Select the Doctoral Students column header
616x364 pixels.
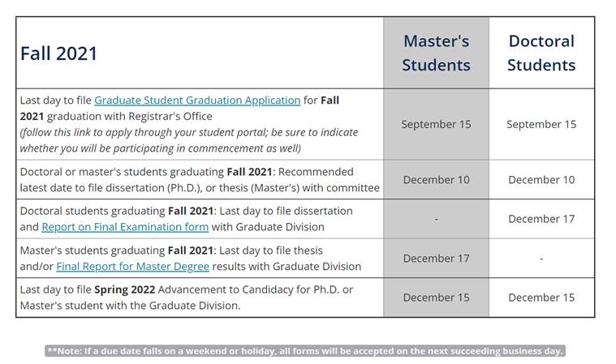click(541, 53)
